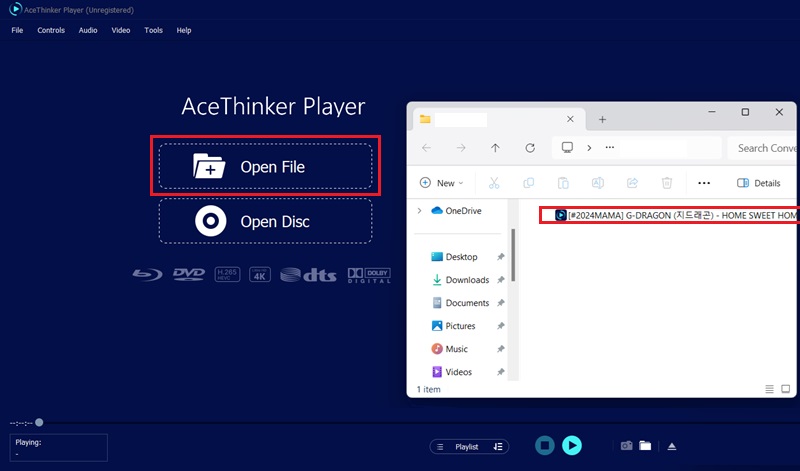Switch to large thumbnails view icon

(786, 389)
